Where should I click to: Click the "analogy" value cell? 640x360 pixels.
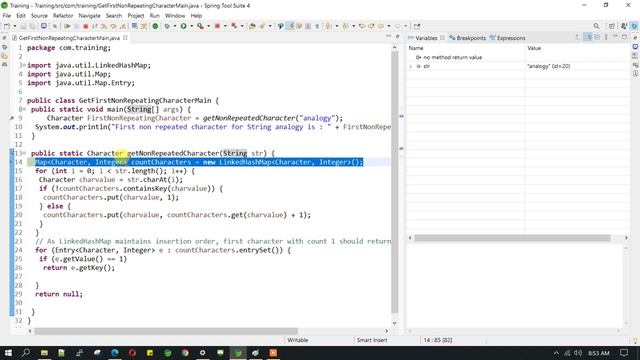549,66
